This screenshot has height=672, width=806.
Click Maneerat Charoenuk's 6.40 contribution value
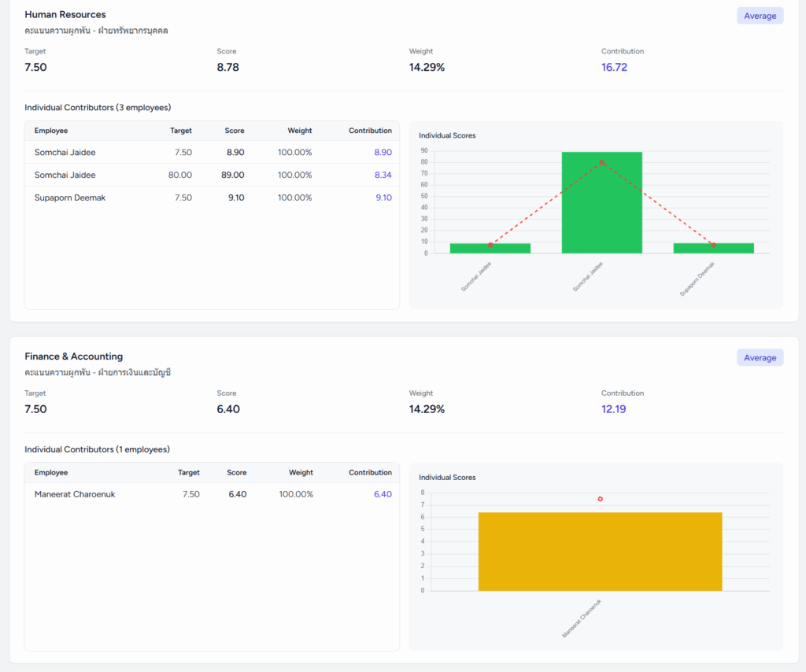click(383, 494)
